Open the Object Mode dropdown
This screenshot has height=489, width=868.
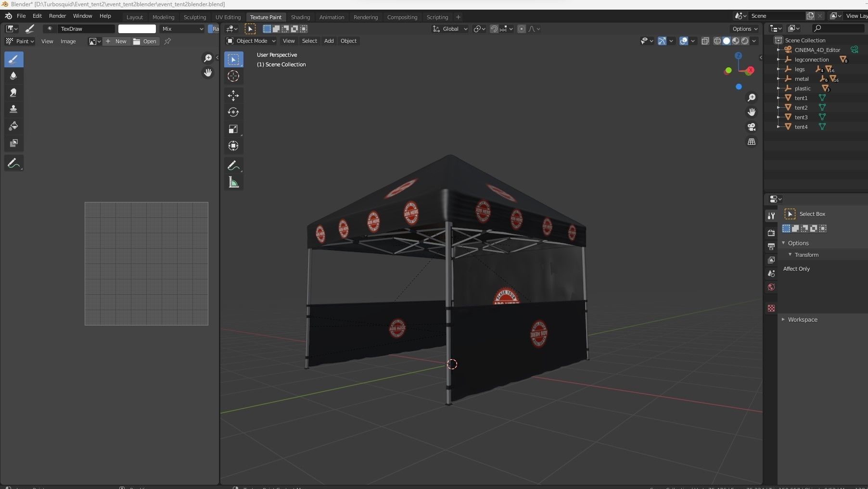tap(251, 41)
